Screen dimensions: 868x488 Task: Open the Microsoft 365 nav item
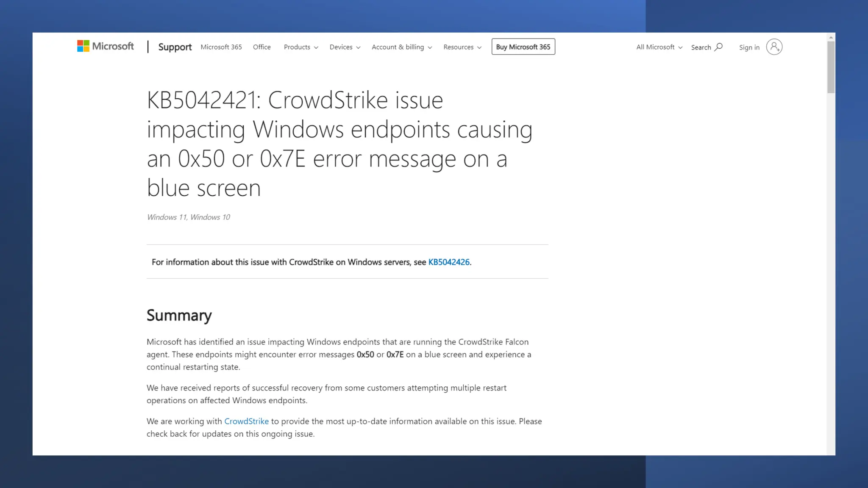(x=221, y=47)
